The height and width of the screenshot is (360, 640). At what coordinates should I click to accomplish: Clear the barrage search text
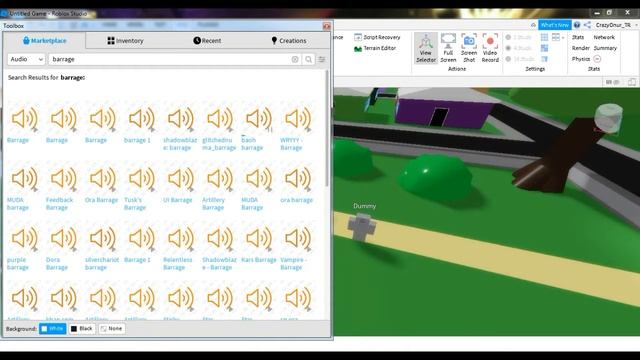[x=295, y=60]
